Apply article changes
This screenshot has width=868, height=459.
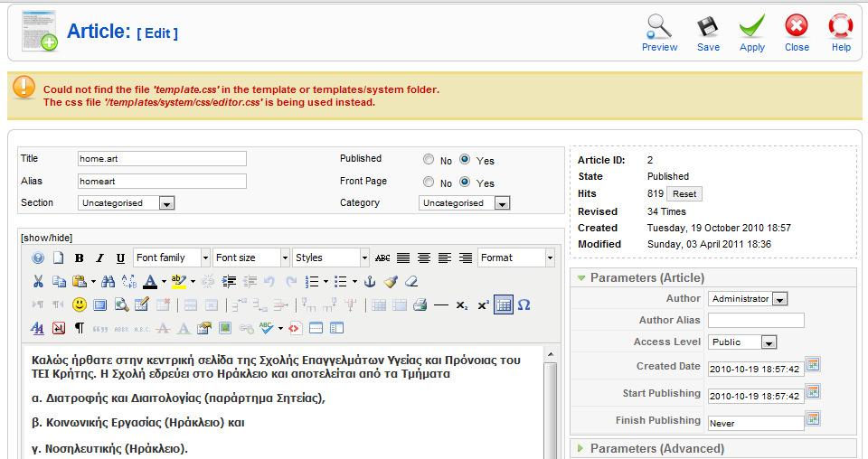[751, 33]
